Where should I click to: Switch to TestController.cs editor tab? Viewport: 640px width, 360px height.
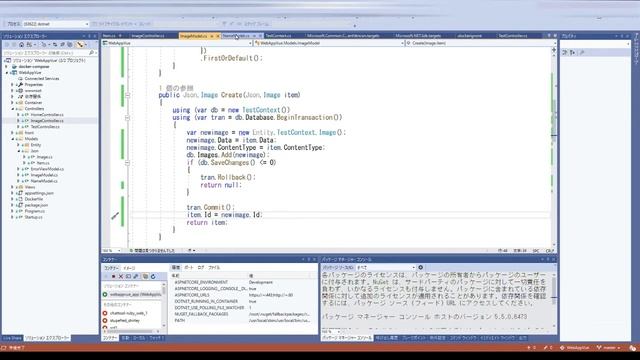pyautogui.click(x=513, y=36)
